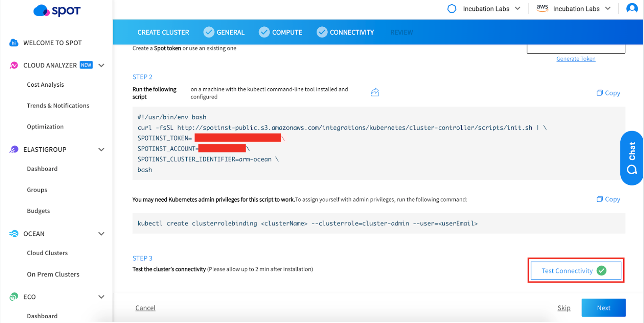The image size is (644, 323).
Task: Collapse the Elastigroup menu section
Action: pos(101,150)
